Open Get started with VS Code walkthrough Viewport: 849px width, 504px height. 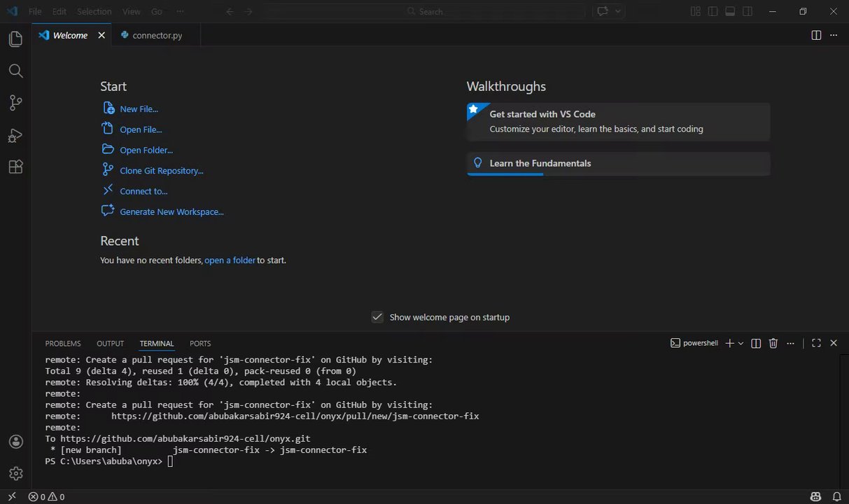(x=619, y=121)
